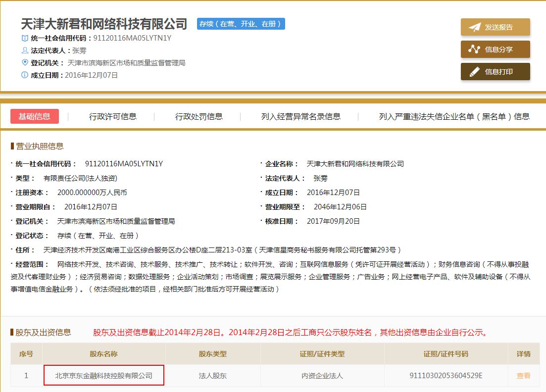Click the 营业执照信息 section heading
The height and width of the screenshot is (392, 546).
point(39,146)
